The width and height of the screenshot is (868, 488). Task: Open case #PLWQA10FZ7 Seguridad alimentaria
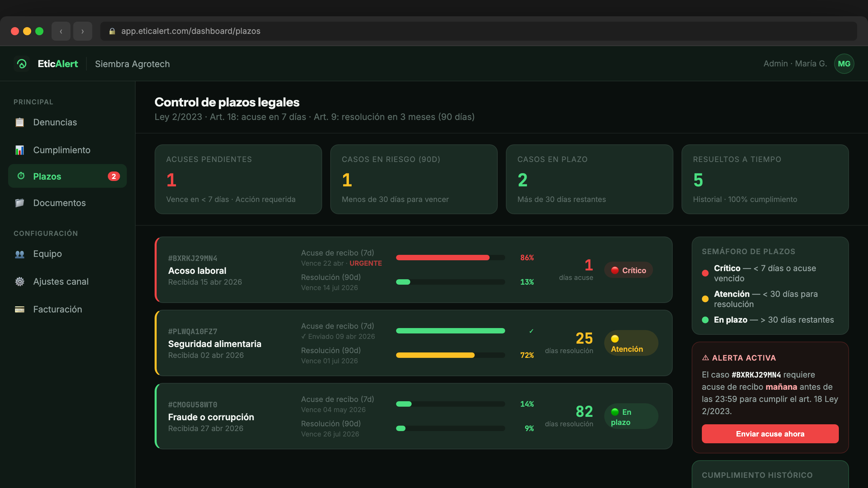click(414, 343)
